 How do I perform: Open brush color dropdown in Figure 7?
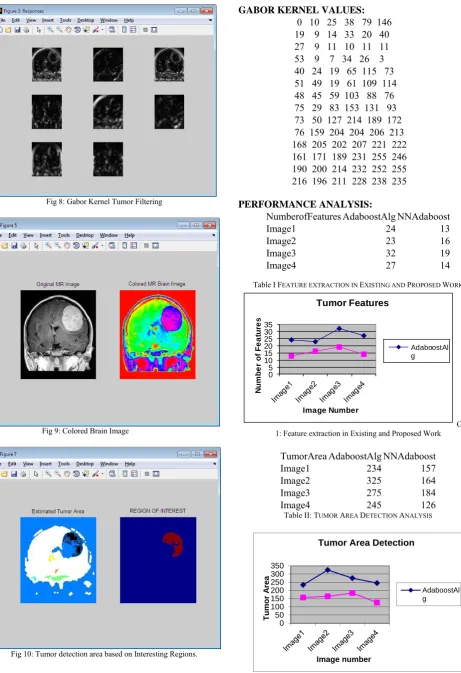tap(102, 474)
